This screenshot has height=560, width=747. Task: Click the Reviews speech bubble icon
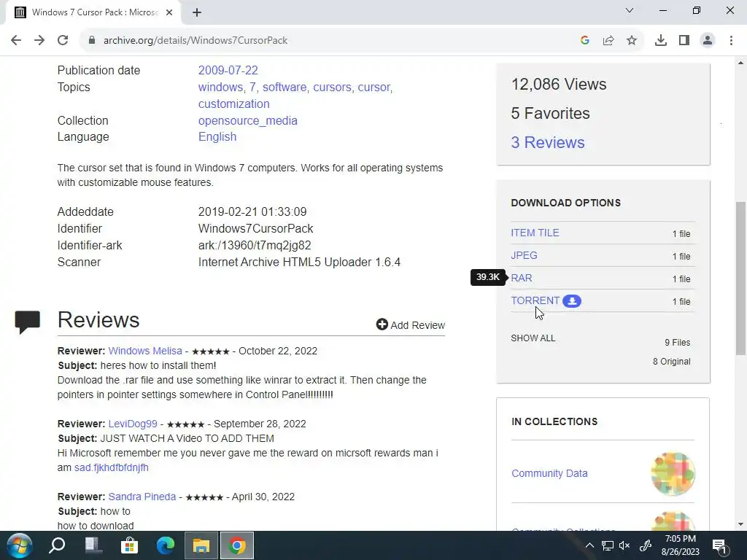28,322
